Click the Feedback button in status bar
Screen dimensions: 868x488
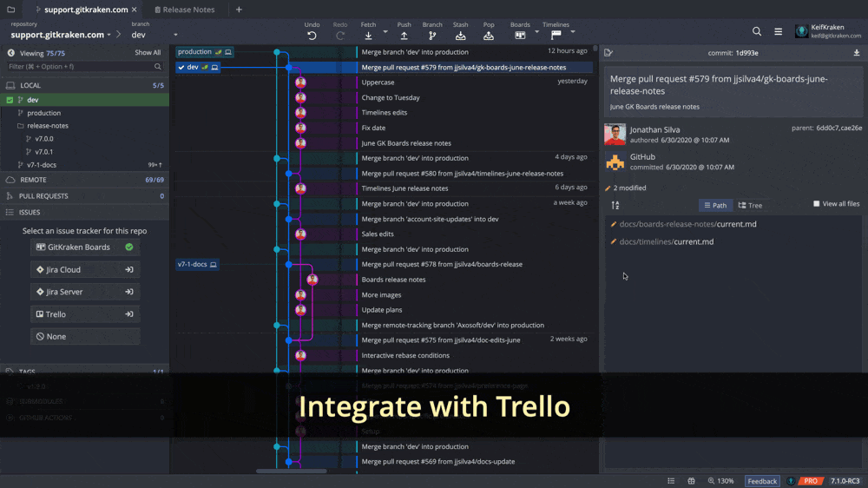point(762,481)
